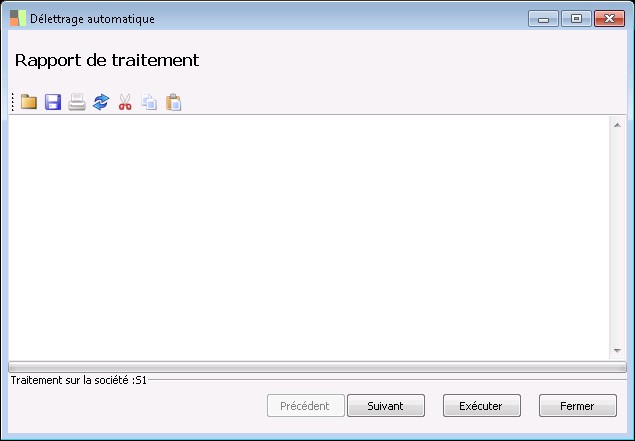This screenshot has width=635, height=441.
Task: Refresh the report with the blue arrows icon
Action: [x=101, y=102]
